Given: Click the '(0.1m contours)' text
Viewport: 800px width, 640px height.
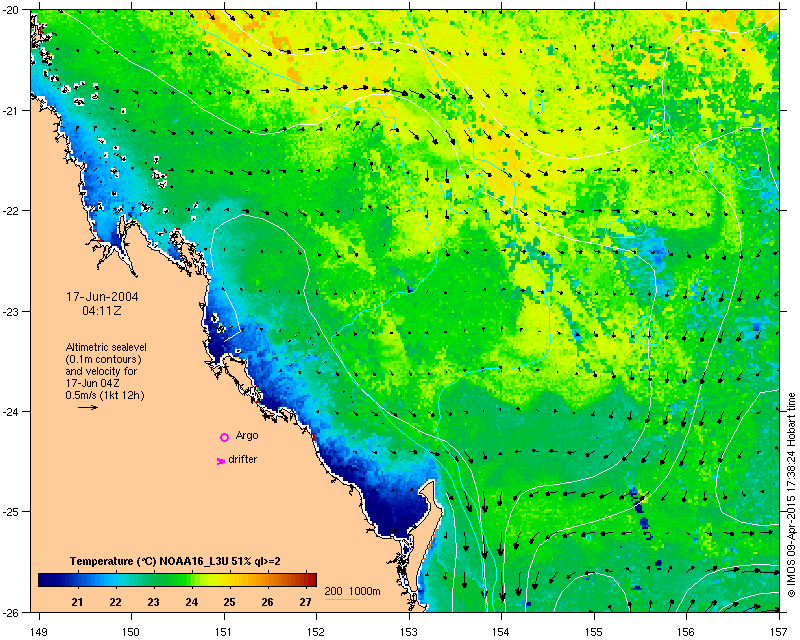Looking at the screenshot, I should point(104,359).
